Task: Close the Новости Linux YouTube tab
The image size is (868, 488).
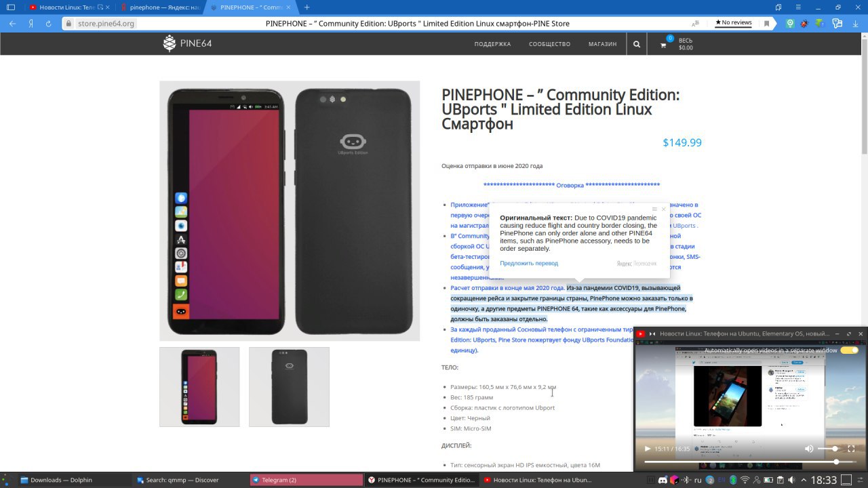Action: coord(108,7)
